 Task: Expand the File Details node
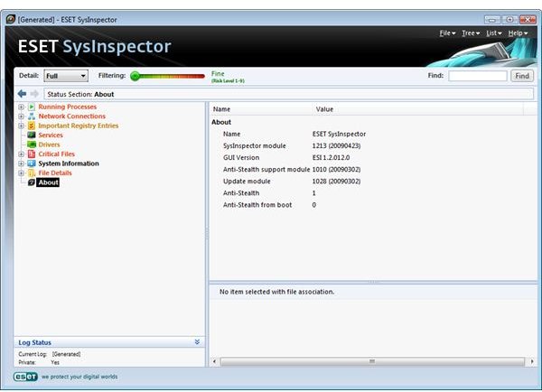click(x=21, y=173)
